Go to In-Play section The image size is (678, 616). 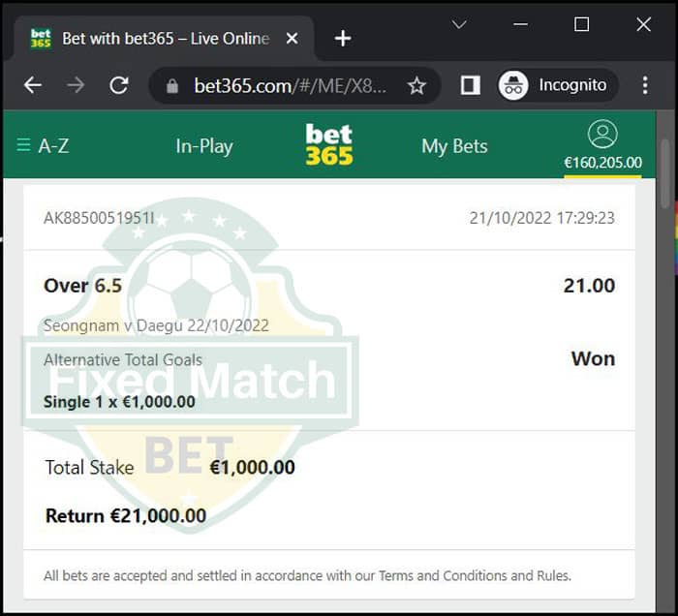pyautogui.click(x=204, y=146)
